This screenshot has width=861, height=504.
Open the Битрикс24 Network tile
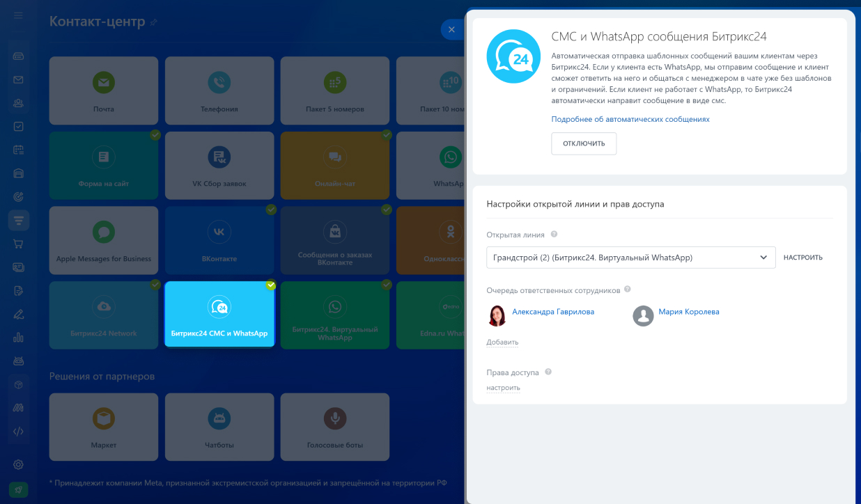[104, 315]
